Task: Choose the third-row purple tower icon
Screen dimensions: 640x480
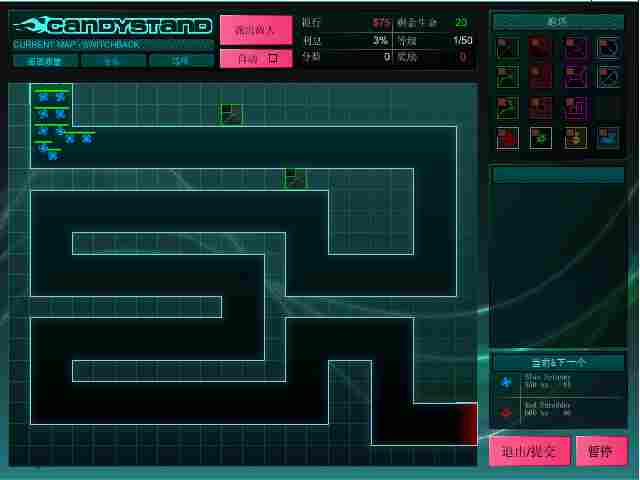Action: pos(575,107)
